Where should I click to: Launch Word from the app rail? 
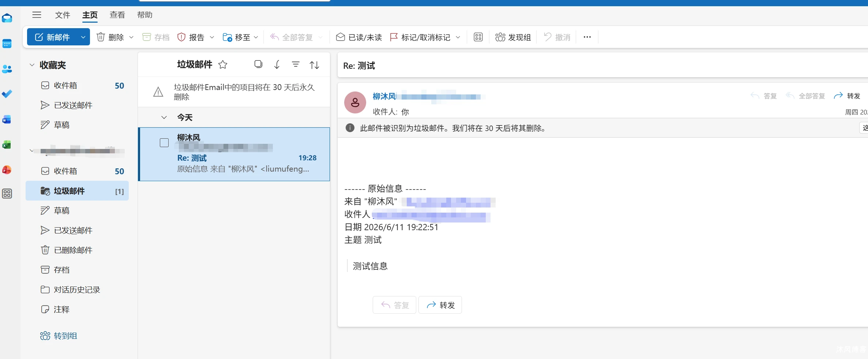click(x=7, y=119)
